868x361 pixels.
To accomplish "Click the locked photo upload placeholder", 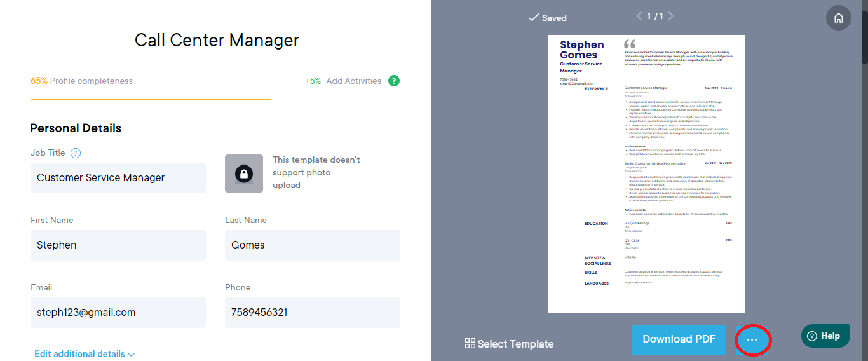I will coord(244,174).
